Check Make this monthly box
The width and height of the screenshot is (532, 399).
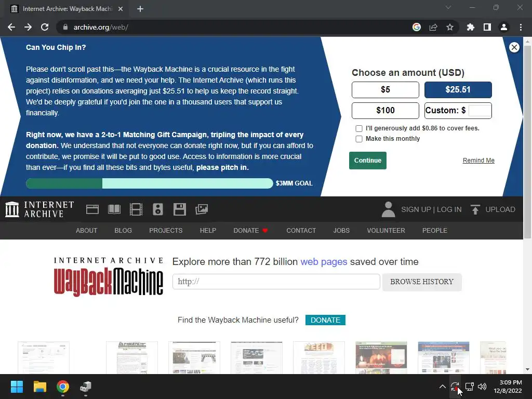click(x=359, y=139)
